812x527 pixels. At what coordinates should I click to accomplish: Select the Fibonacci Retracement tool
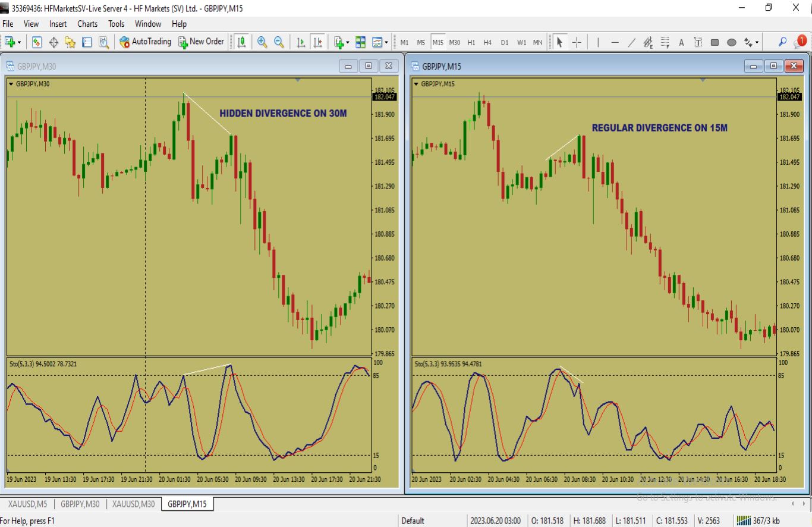pos(665,42)
